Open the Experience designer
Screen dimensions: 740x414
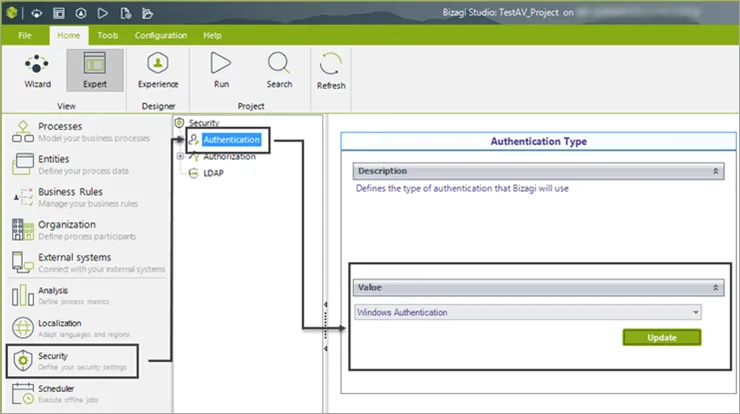point(158,70)
